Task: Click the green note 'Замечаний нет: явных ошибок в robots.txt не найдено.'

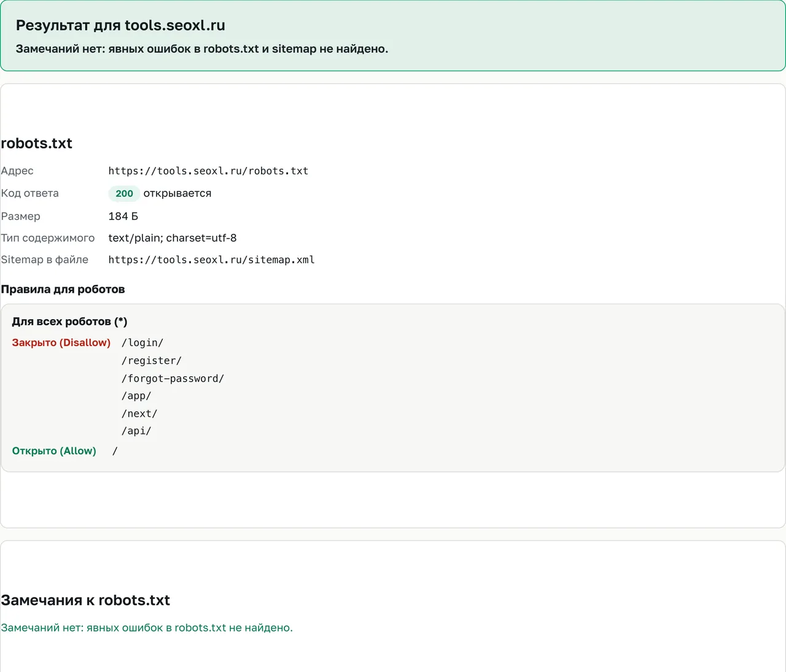Action: 147,628
